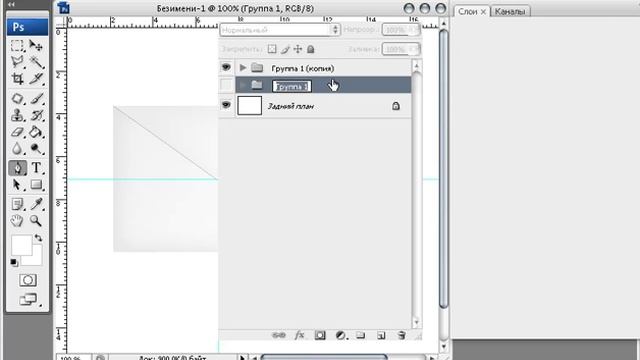Select the Clone Stamp tool
Image resolution: width=640 pixels, height=360 pixels.
17,115
